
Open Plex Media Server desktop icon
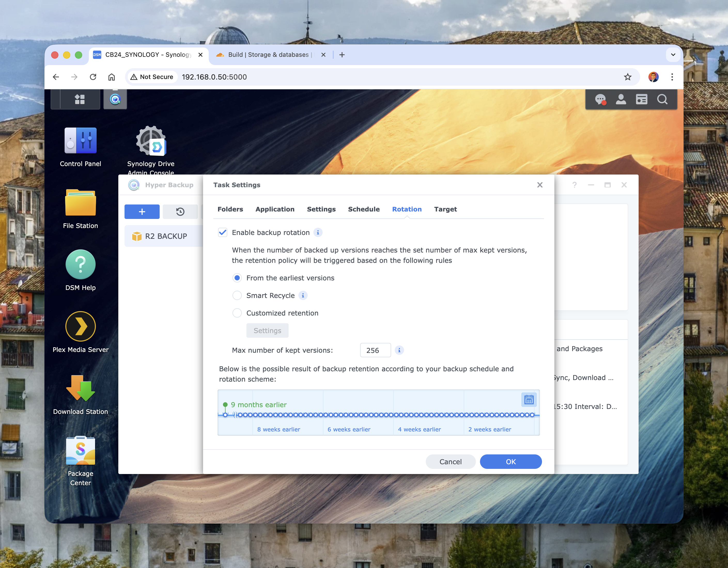click(x=80, y=327)
